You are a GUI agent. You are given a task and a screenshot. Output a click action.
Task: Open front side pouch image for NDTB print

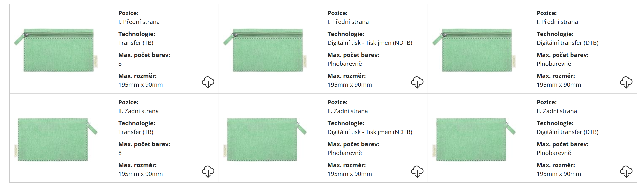265,50
